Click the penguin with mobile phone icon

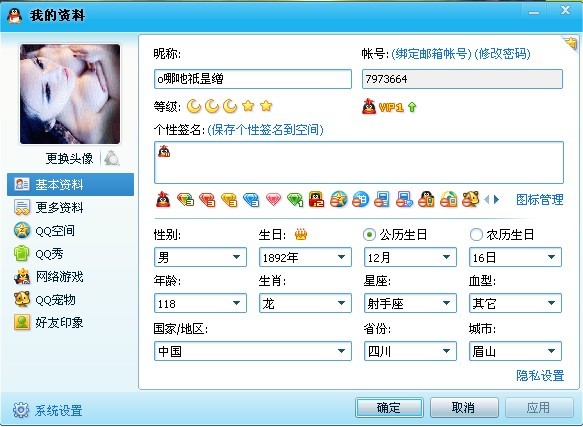tap(426, 200)
